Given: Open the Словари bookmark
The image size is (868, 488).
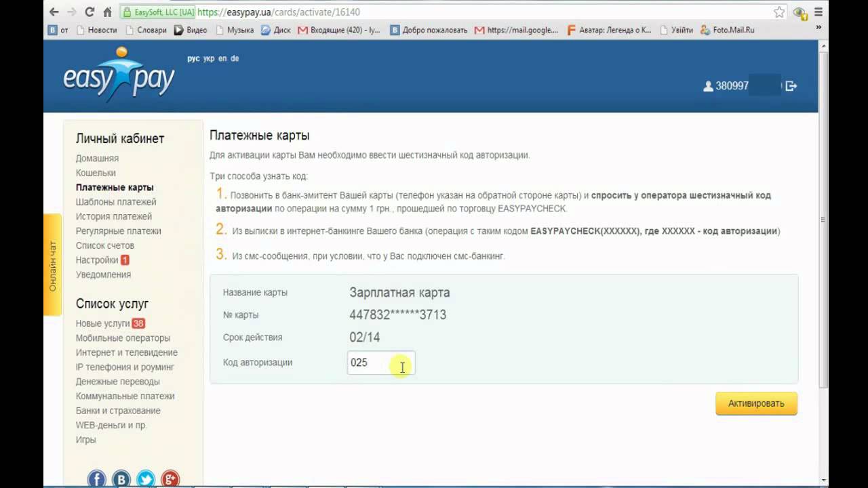Looking at the screenshot, I should [145, 30].
